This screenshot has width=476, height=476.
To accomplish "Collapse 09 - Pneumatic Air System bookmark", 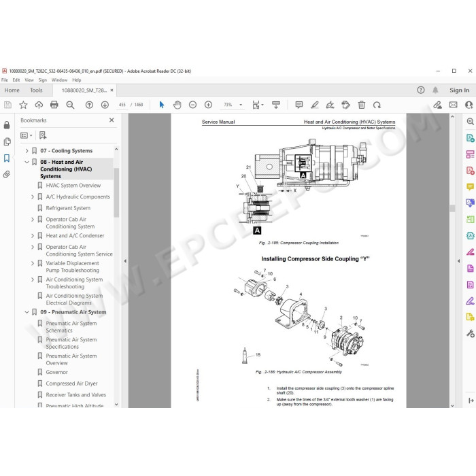I will coord(27,312).
